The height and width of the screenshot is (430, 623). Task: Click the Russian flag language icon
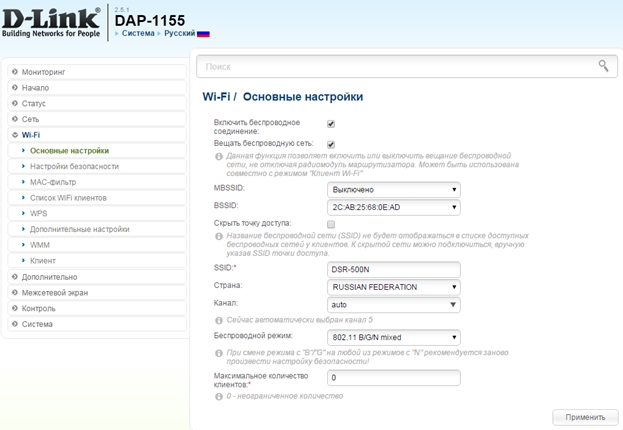tap(203, 33)
